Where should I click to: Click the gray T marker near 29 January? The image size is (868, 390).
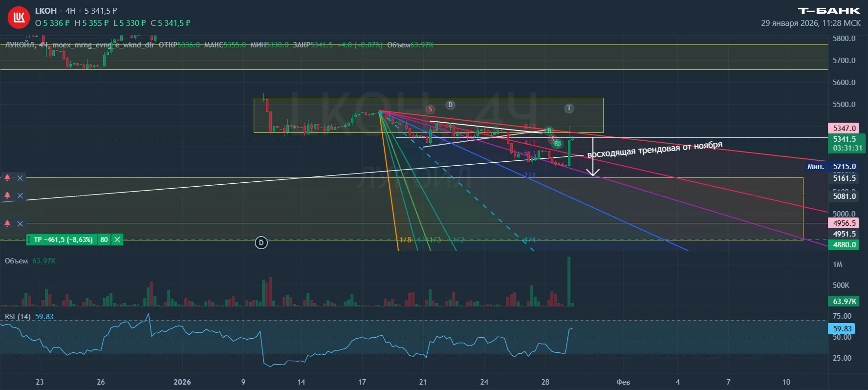(569, 108)
